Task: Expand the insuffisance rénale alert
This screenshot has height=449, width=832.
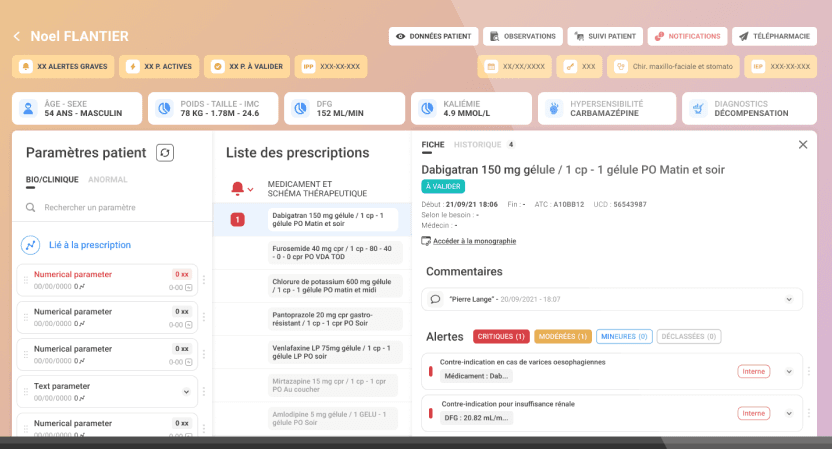Action: pos(789,413)
